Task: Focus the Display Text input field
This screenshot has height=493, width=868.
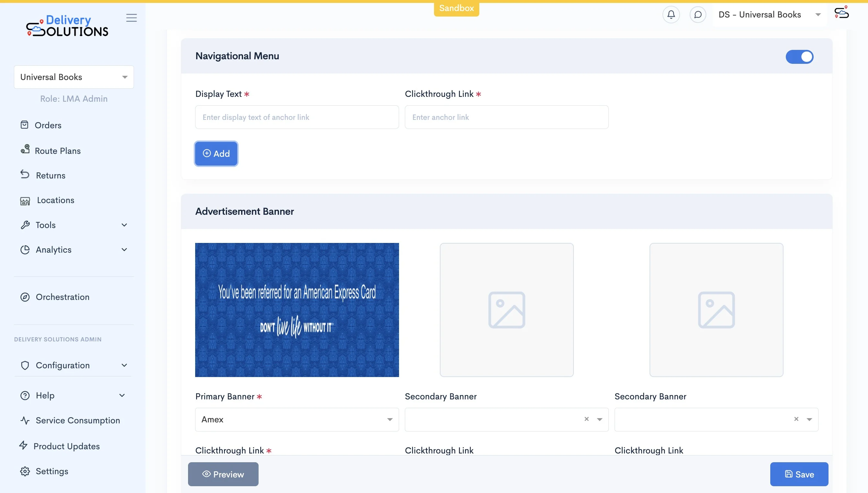Action: coord(297,117)
